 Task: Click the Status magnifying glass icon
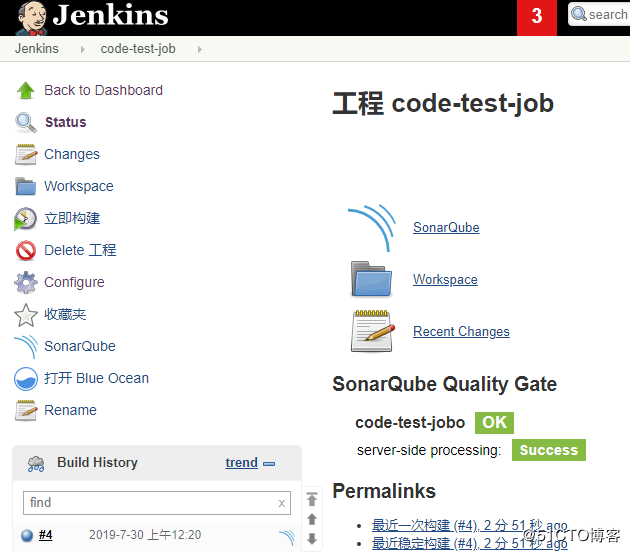pyautogui.click(x=26, y=122)
